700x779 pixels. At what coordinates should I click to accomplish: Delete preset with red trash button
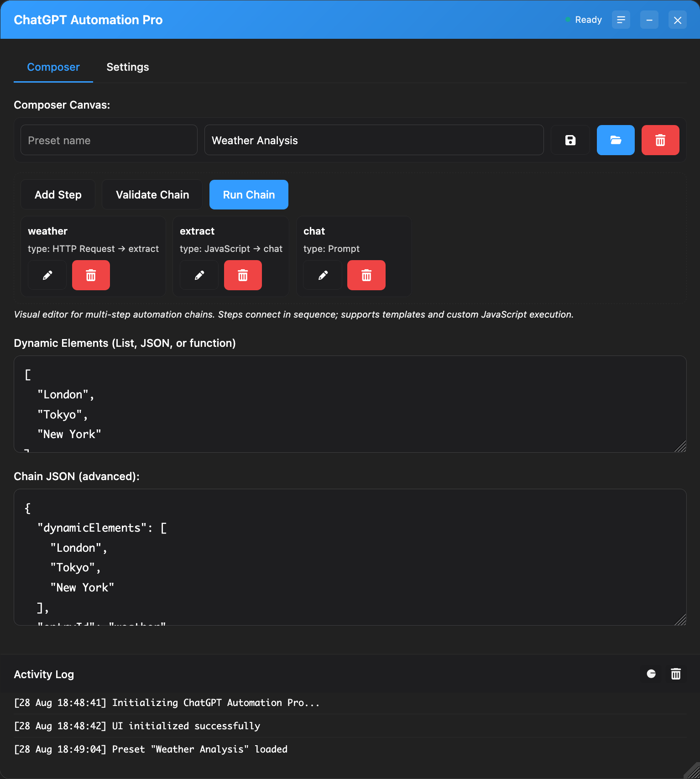pos(660,140)
